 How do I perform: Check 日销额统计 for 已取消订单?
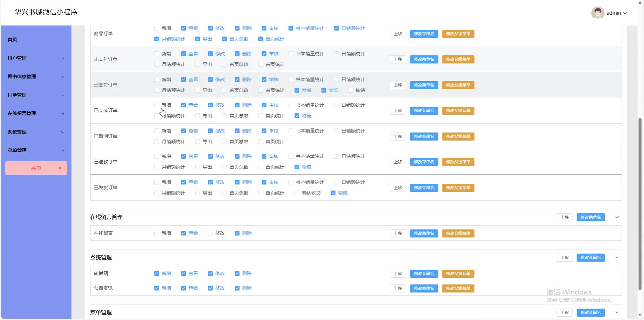(x=336, y=131)
